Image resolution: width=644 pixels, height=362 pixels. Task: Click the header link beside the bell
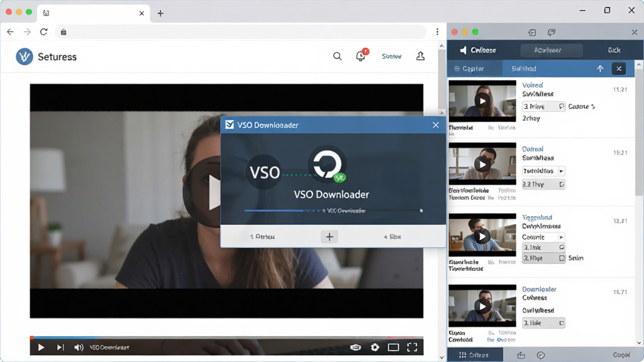click(391, 56)
